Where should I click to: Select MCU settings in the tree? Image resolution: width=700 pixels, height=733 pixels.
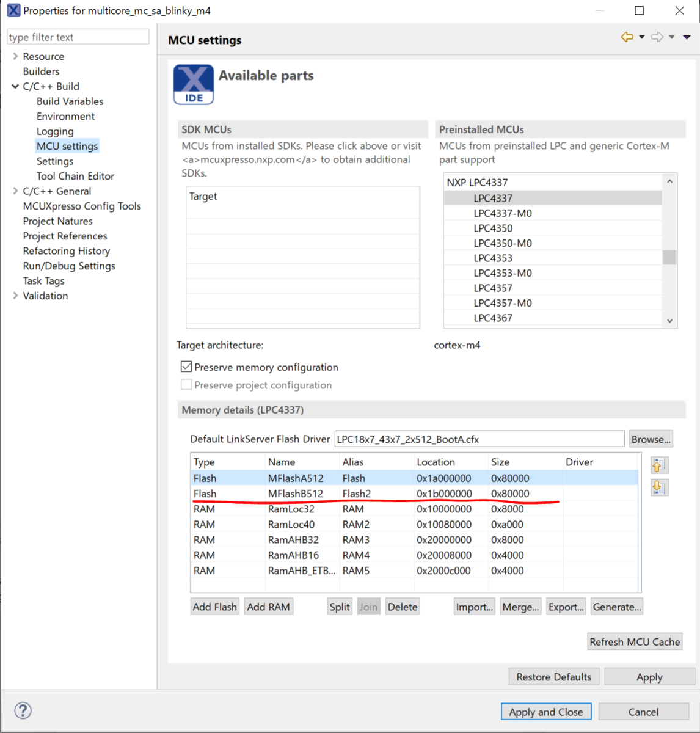click(67, 146)
